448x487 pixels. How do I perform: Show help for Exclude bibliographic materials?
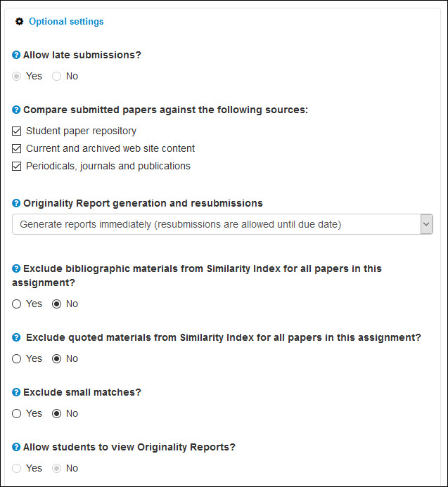[x=16, y=269]
